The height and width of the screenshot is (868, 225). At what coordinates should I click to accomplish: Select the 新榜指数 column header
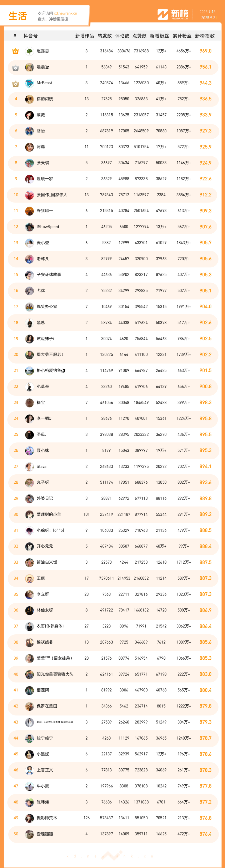point(205,36)
